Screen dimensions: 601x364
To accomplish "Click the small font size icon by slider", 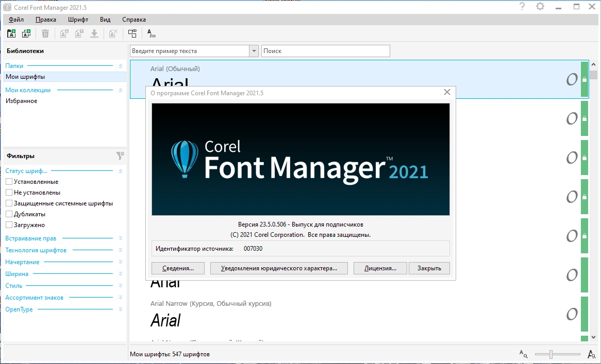I will click(524, 354).
